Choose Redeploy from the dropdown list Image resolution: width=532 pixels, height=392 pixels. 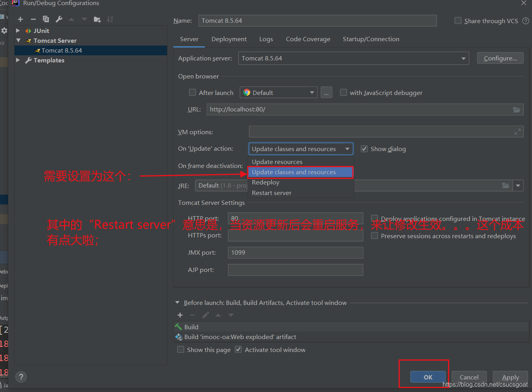click(301, 182)
